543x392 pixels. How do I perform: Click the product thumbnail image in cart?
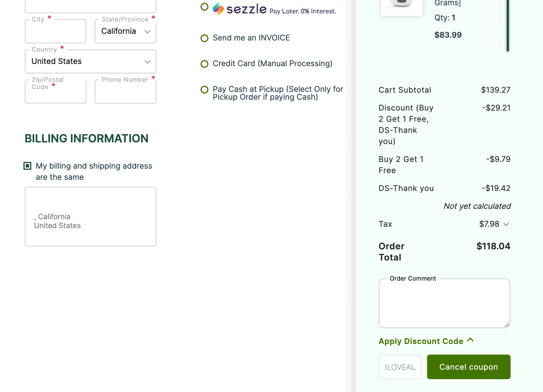pyautogui.click(x=401, y=6)
